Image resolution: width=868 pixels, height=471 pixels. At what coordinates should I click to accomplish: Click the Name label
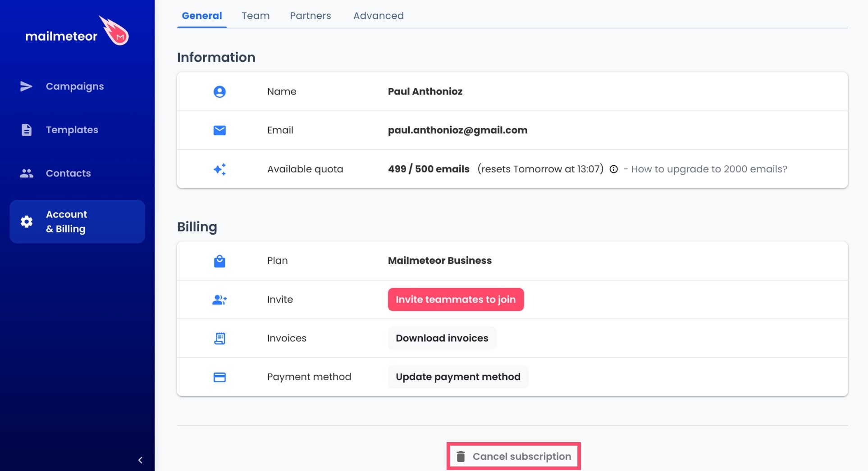(x=282, y=92)
